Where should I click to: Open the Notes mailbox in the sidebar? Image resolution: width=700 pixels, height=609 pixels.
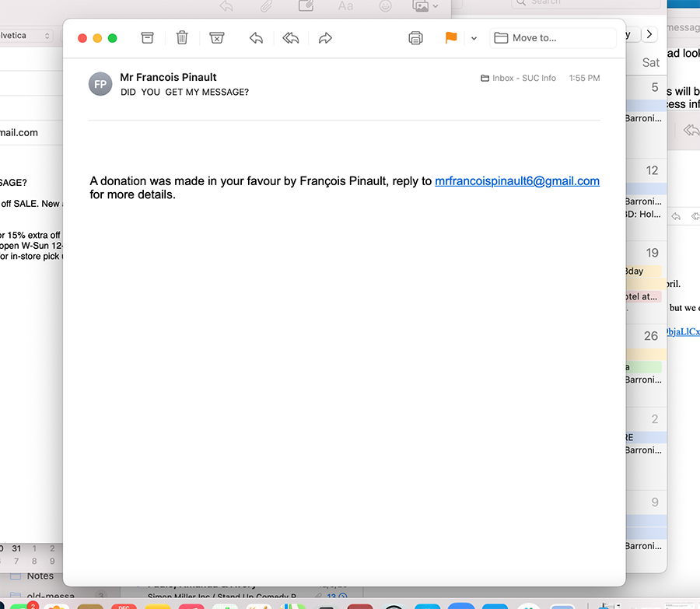click(x=40, y=576)
